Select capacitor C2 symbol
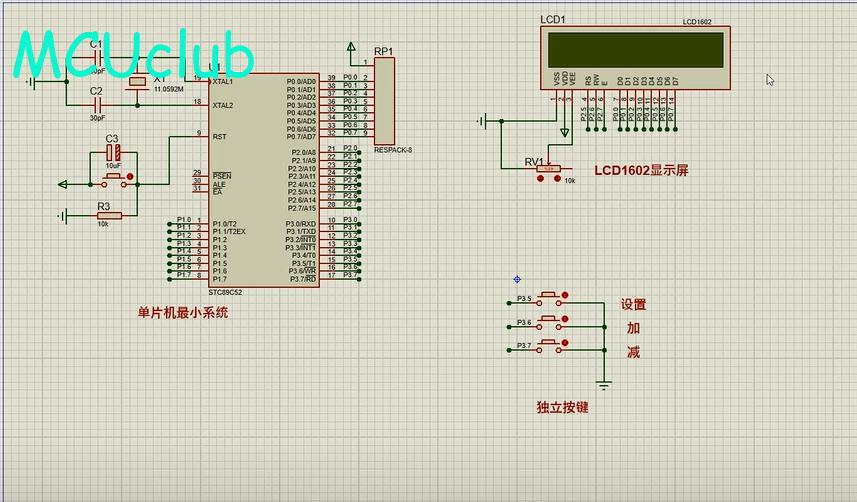857x502 pixels. click(96, 105)
